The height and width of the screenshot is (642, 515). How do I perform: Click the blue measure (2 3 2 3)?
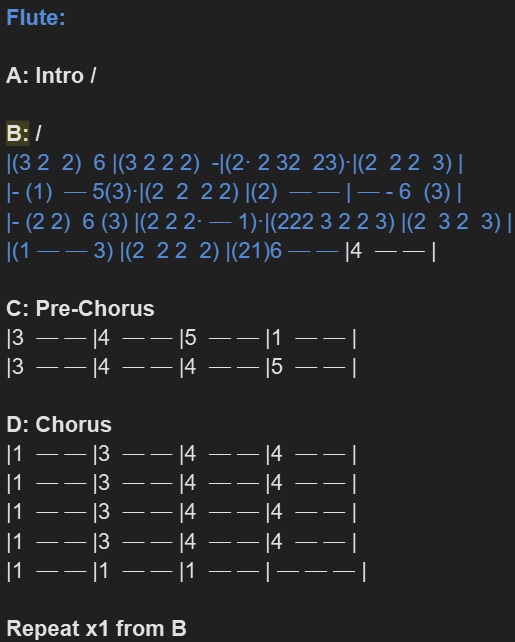tap(454, 222)
